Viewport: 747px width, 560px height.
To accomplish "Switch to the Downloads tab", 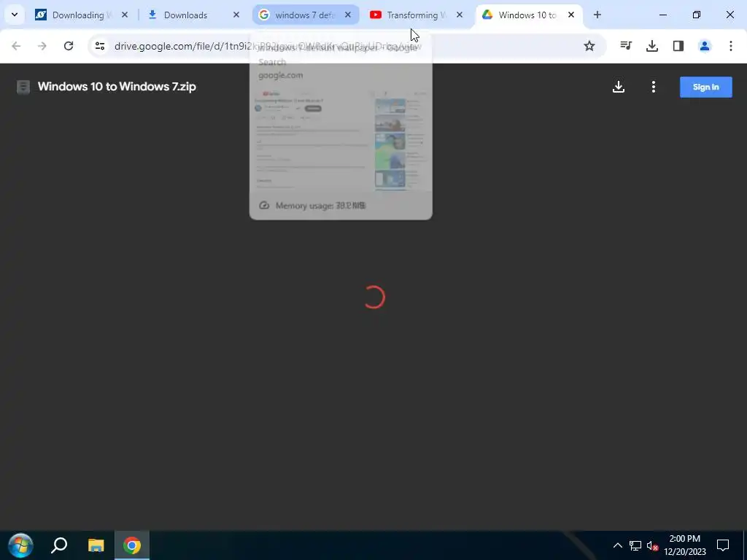I will tap(193, 15).
